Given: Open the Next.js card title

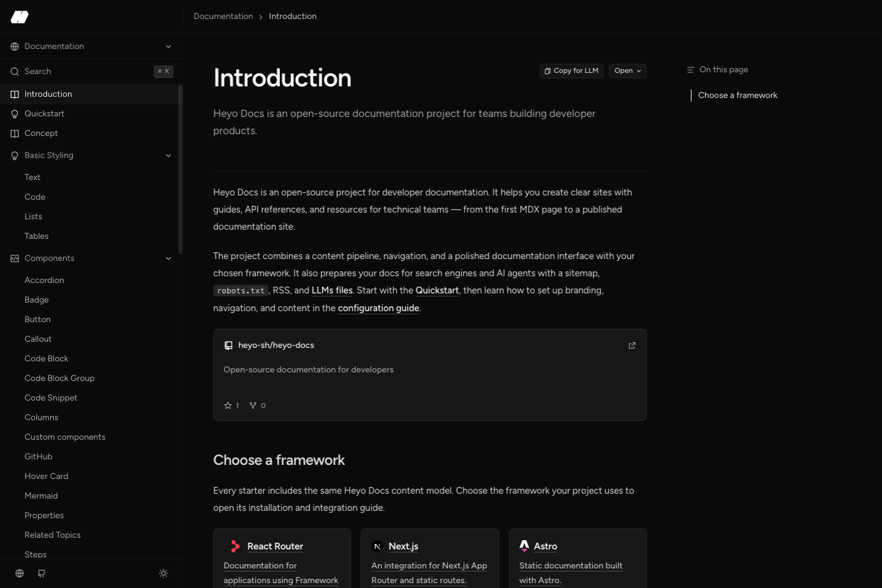Looking at the screenshot, I should tap(404, 546).
